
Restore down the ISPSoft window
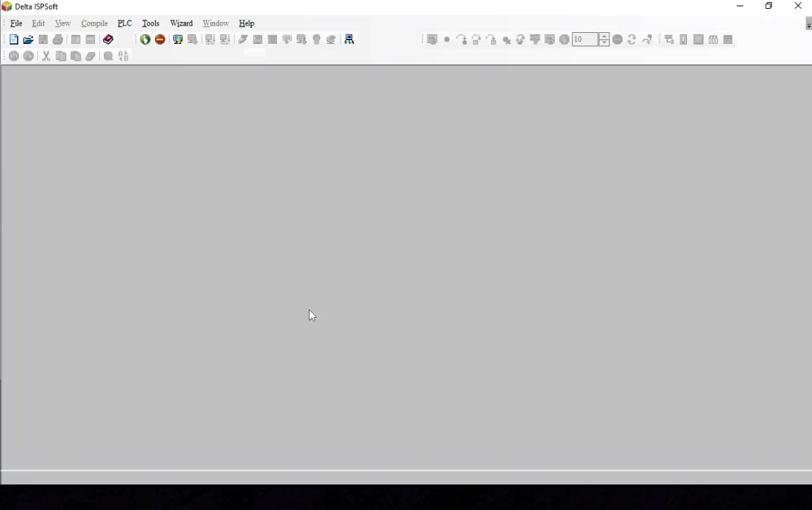point(769,7)
